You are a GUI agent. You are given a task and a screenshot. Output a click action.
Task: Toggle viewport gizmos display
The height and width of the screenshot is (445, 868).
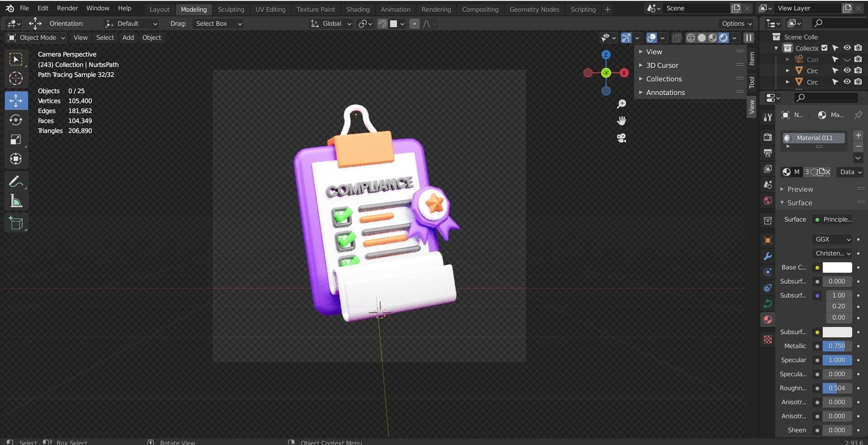626,38
